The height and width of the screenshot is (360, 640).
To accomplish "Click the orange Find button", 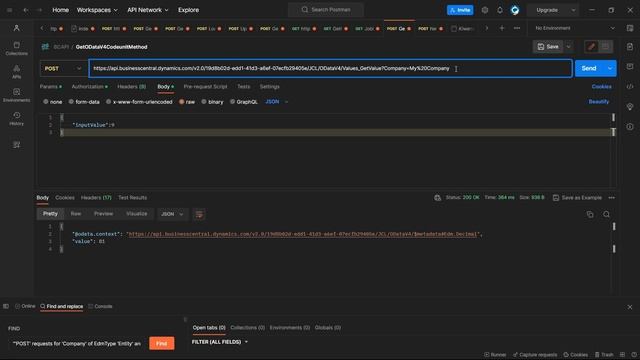I will pos(162,343).
